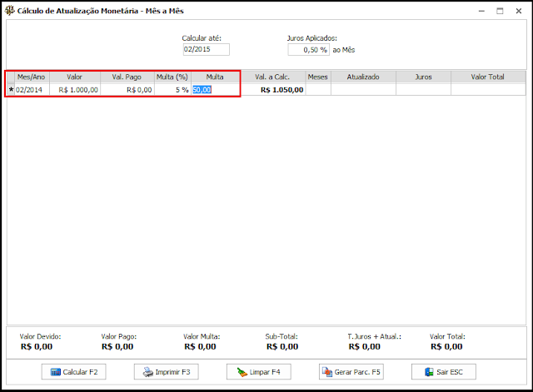
Task: Click the footer Valor Total amount R$ 0,00
Action: (446, 347)
